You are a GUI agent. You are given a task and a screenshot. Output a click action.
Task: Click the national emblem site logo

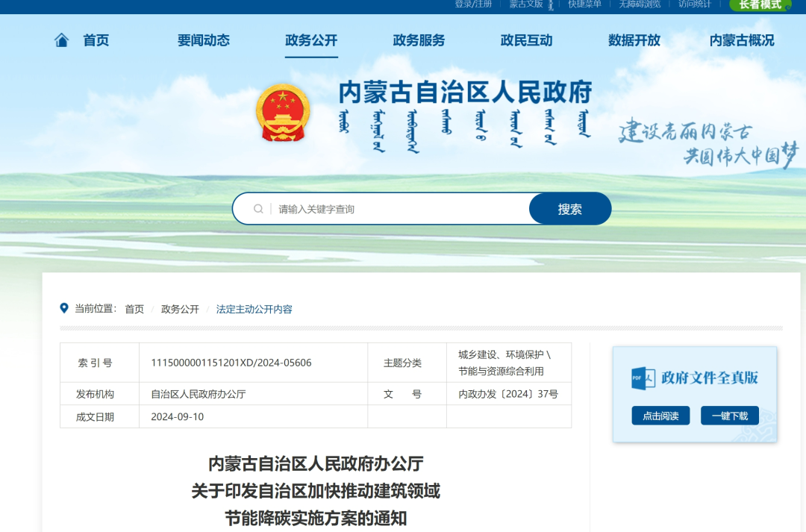[x=282, y=113]
